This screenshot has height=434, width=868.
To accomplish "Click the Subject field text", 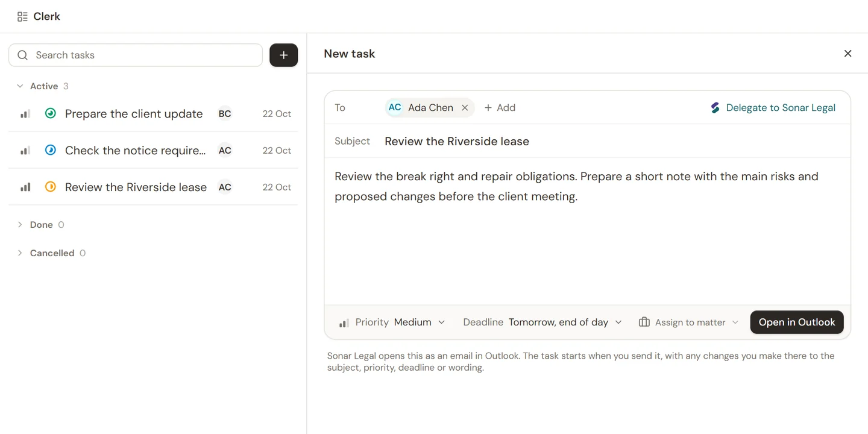I will tap(457, 141).
